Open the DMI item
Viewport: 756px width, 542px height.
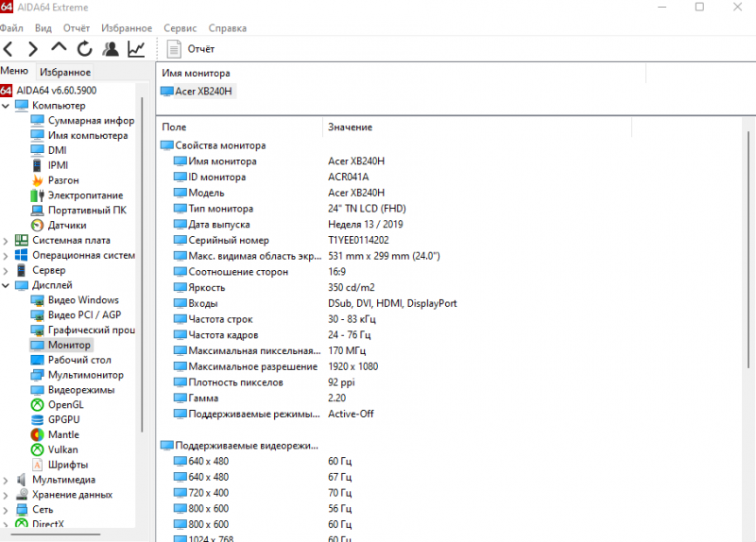click(49, 150)
